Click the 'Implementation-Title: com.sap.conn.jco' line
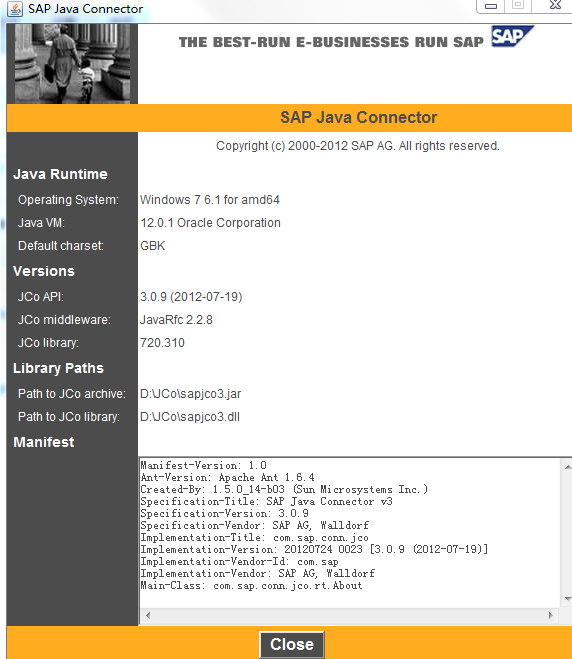 (254, 538)
